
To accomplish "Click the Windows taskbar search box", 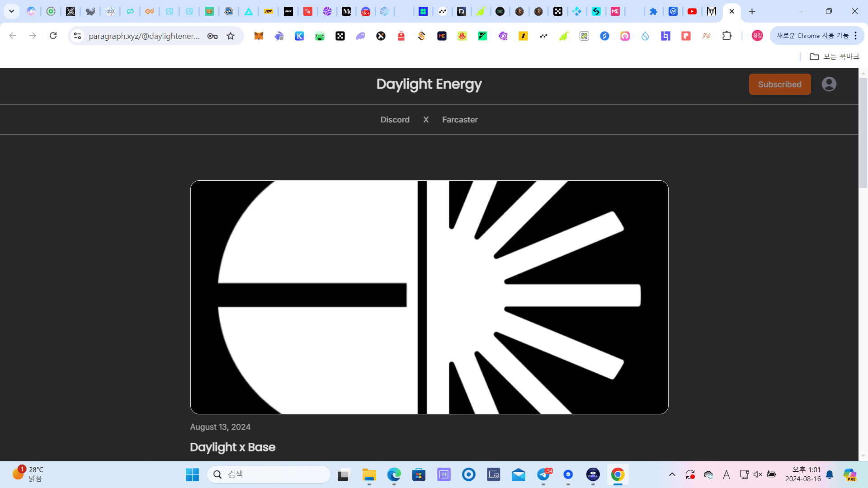I will [x=269, y=474].
